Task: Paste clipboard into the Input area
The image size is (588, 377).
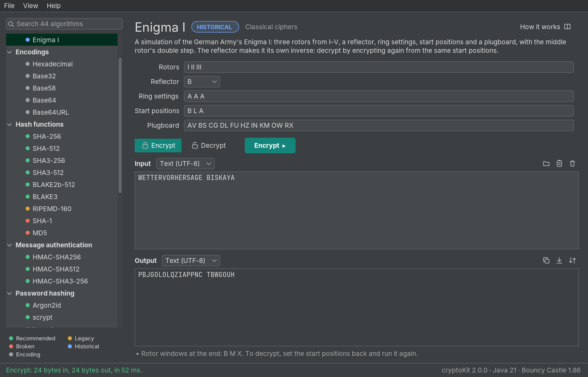Action: pyautogui.click(x=559, y=164)
